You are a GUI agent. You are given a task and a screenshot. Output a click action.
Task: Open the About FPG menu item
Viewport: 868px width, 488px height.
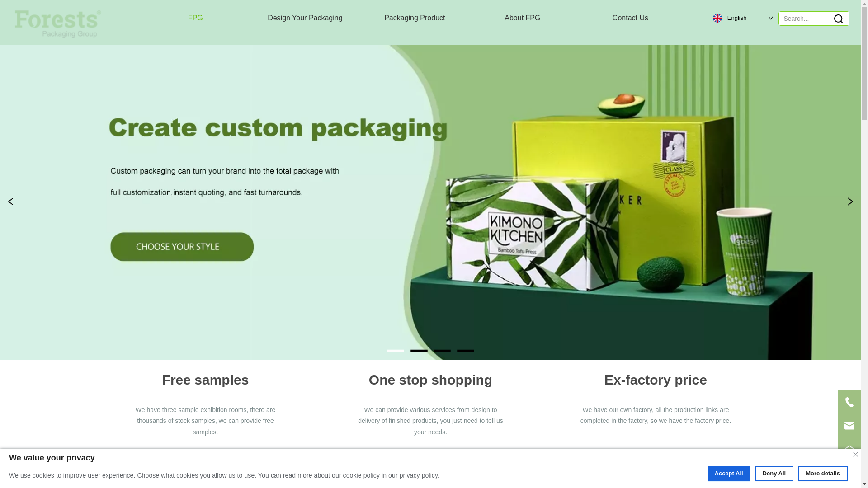[x=522, y=18]
